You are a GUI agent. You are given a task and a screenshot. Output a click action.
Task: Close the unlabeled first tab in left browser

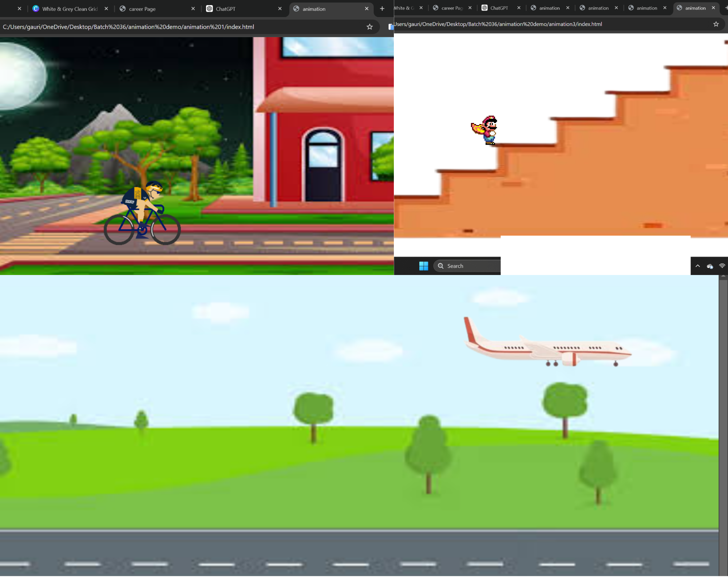pos(20,9)
